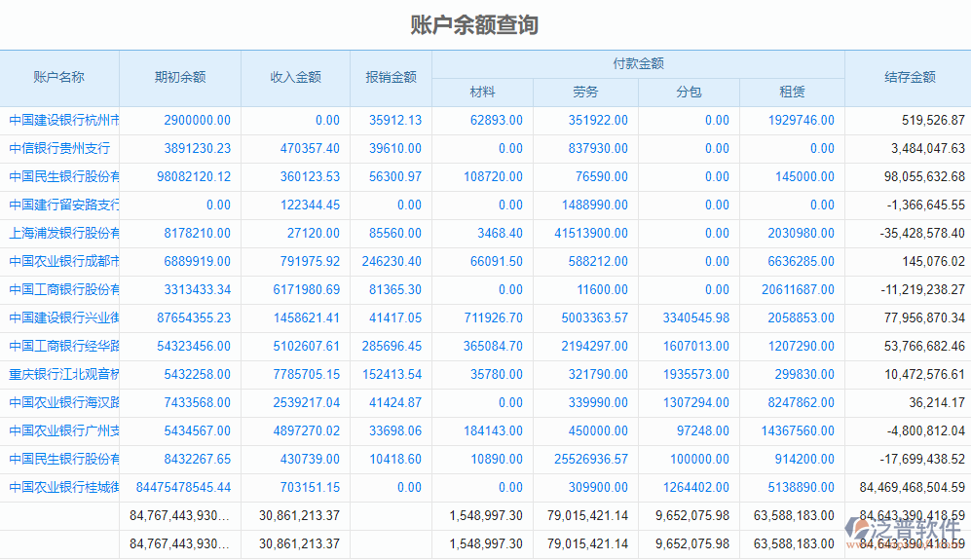Click subcontract amount 3340545.98
Screen dimensions: 971x560
(695, 318)
